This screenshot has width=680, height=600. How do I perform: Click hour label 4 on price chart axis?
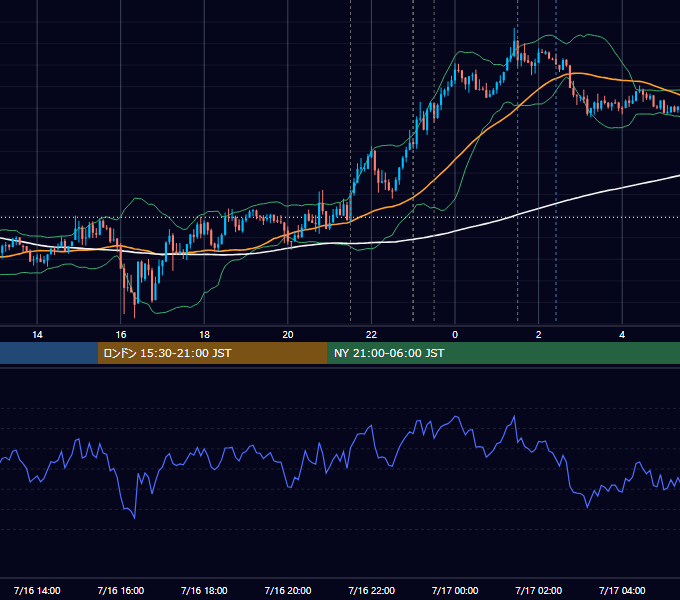point(622,335)
